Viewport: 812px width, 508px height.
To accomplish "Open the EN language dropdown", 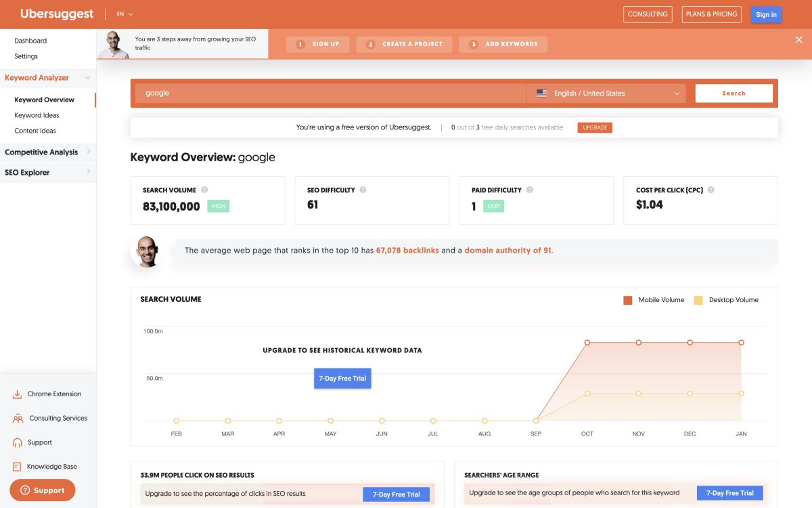I will click(x=125, y=14).
